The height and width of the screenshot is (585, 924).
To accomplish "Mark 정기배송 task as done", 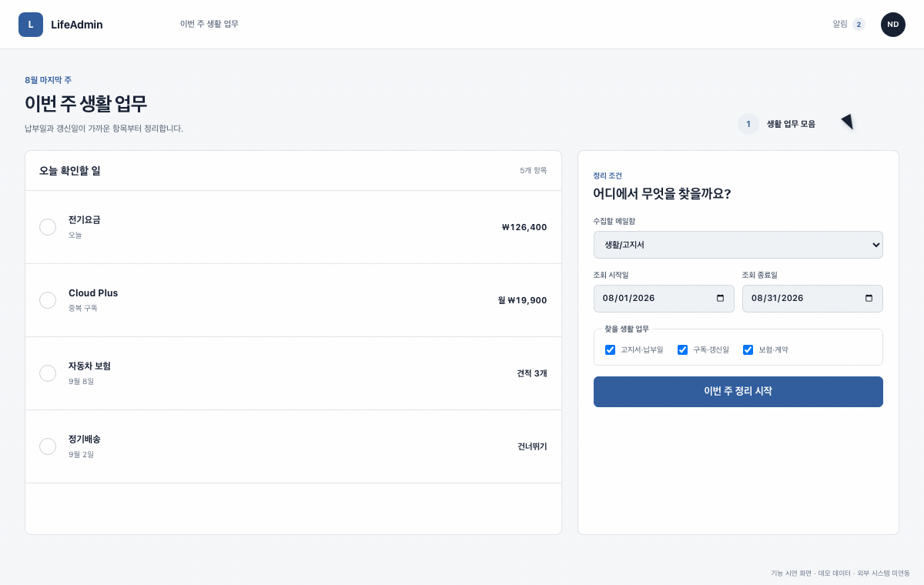I will pyautogui.click(x=48, y=446).
